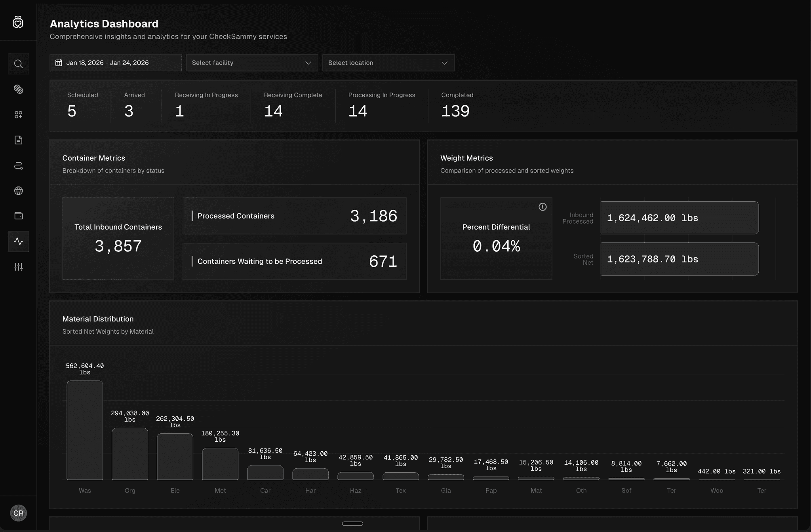Open the wallet icon in the sidebar
The height and width of the screenshot is (532, 811).
pyautogui.click(x=18, y=216)
